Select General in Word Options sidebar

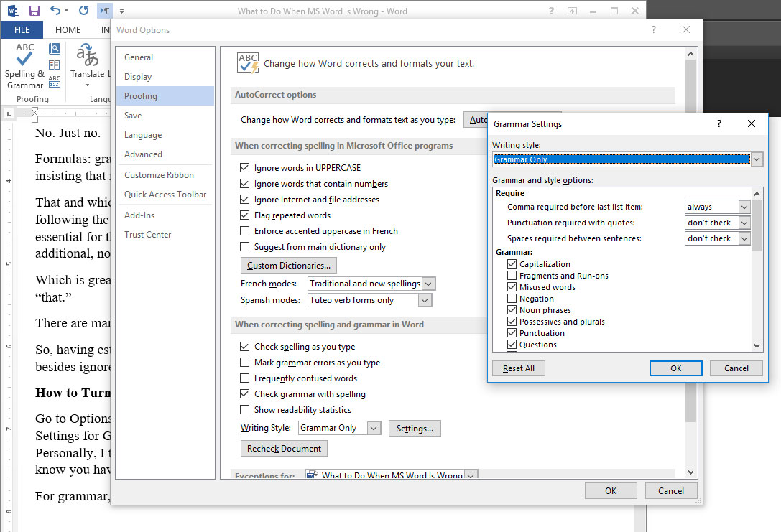(165, 57)
